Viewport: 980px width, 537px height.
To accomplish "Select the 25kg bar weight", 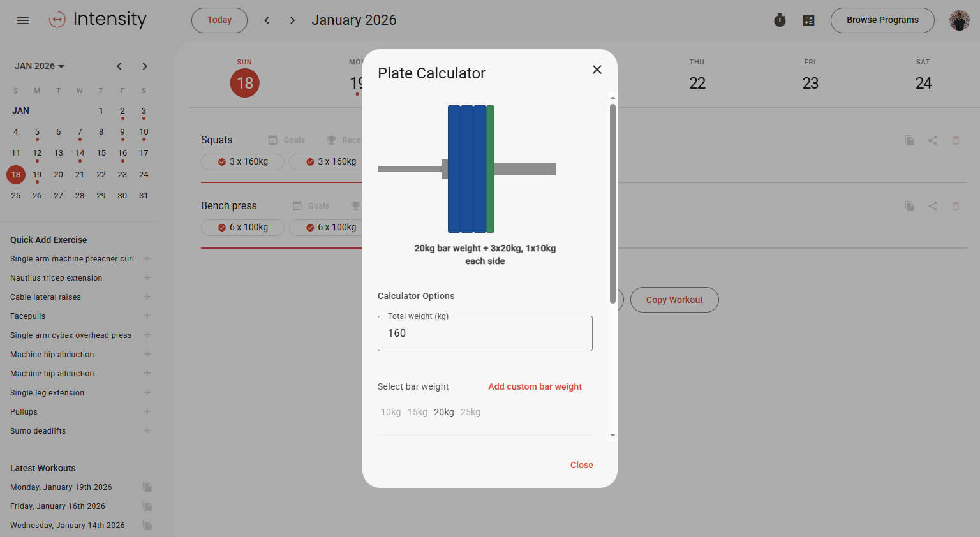I will [x=470, y=413].
